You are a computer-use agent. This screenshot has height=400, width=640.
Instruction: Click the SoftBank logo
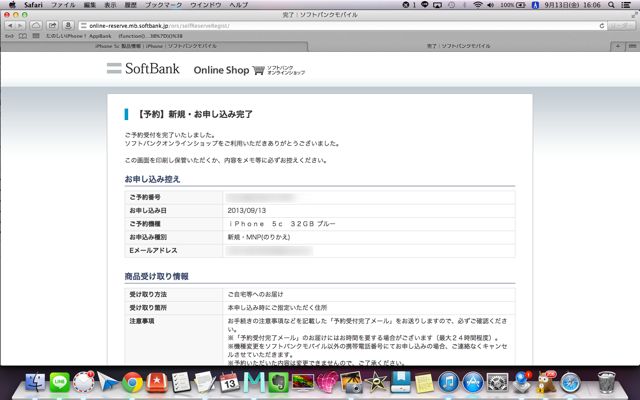pyautogui.click(x=143, y=68)
